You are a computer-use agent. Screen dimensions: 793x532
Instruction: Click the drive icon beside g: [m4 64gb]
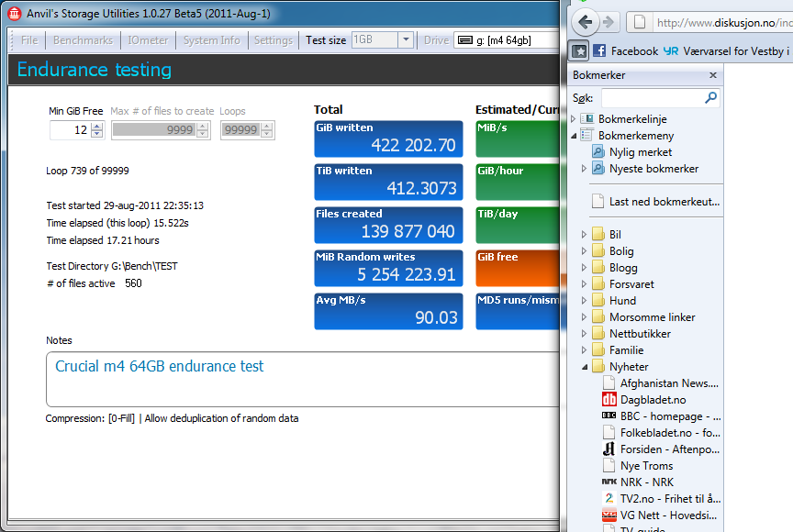464,40
